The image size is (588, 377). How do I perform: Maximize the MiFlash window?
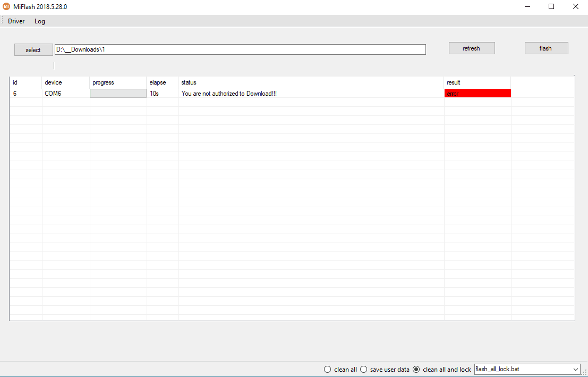(x=551, y=7)
